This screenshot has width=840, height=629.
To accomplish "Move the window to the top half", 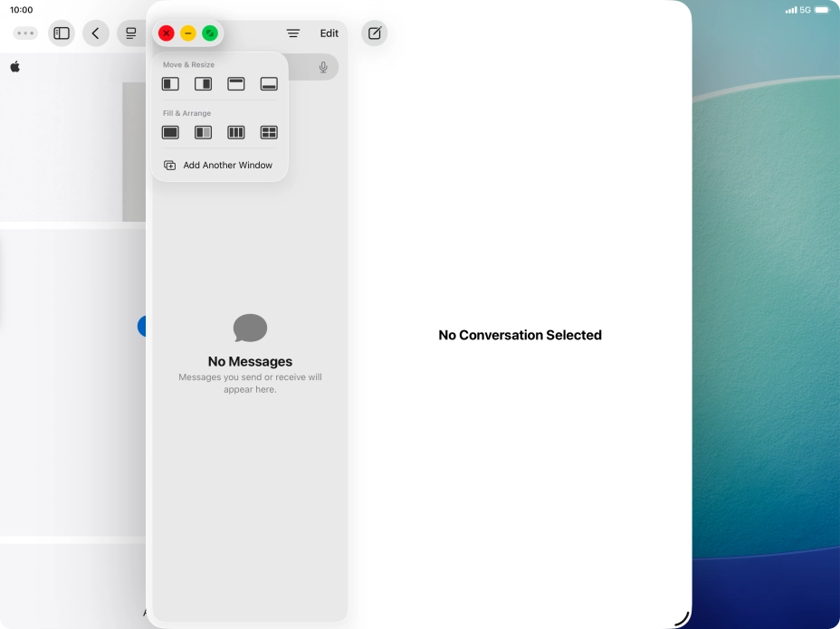I will tap(236, 83).
